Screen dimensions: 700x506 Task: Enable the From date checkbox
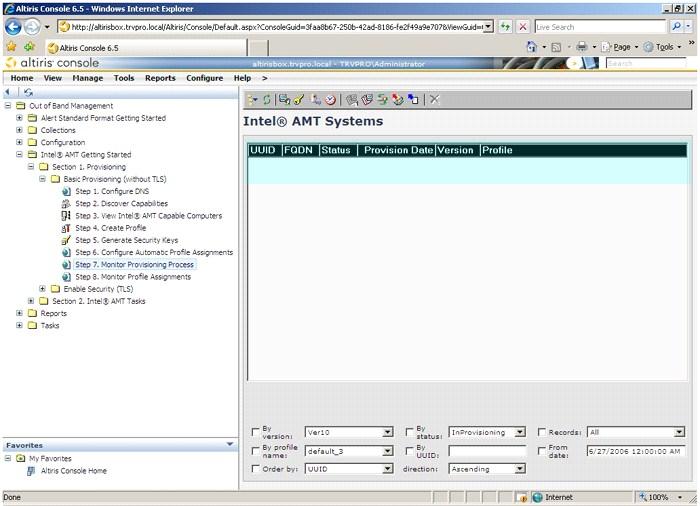click(542, 451)
